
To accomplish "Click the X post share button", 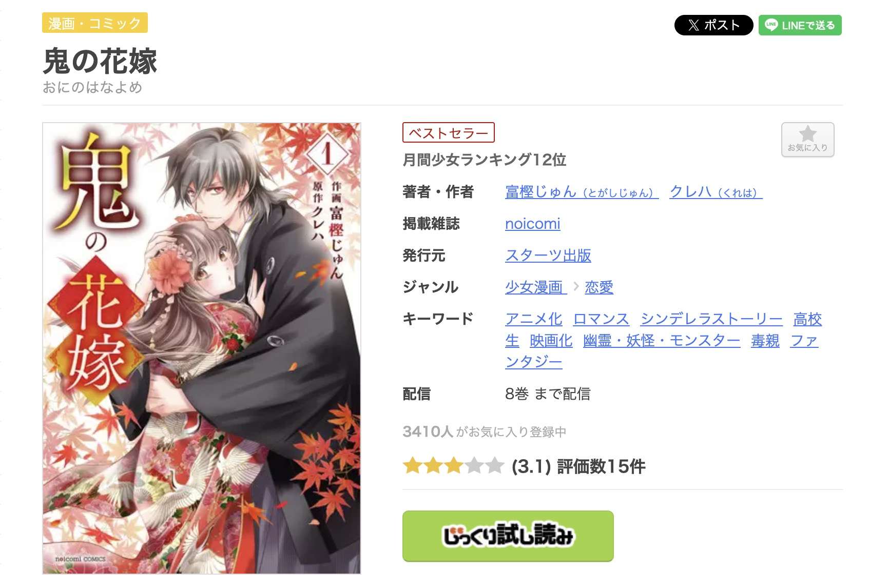I will pos(713,25).
